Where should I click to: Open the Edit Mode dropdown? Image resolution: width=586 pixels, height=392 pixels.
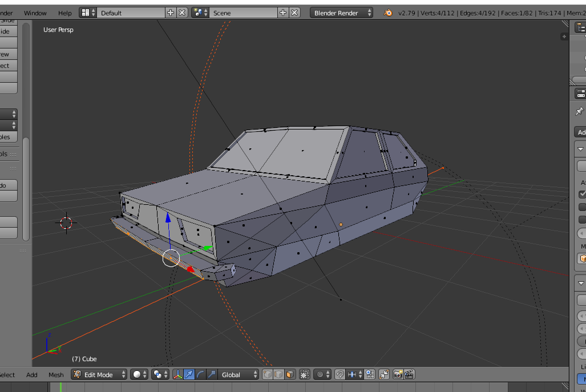[x=100, y=374]
